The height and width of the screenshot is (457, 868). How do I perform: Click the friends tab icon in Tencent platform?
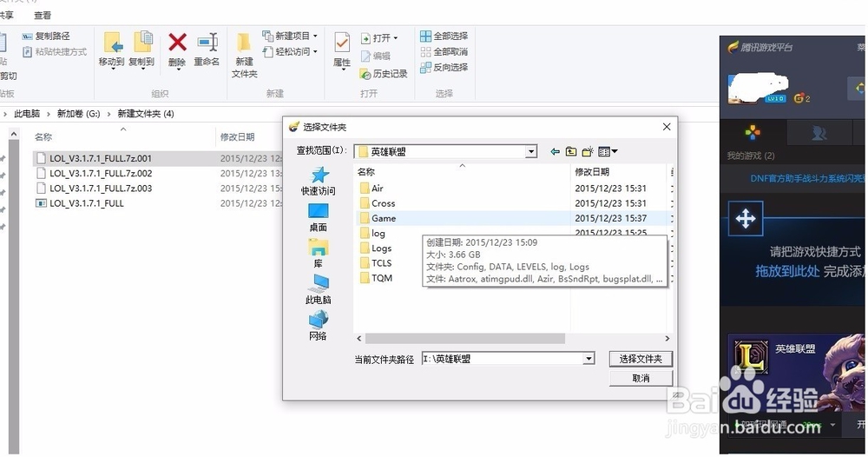coord(819,132)
